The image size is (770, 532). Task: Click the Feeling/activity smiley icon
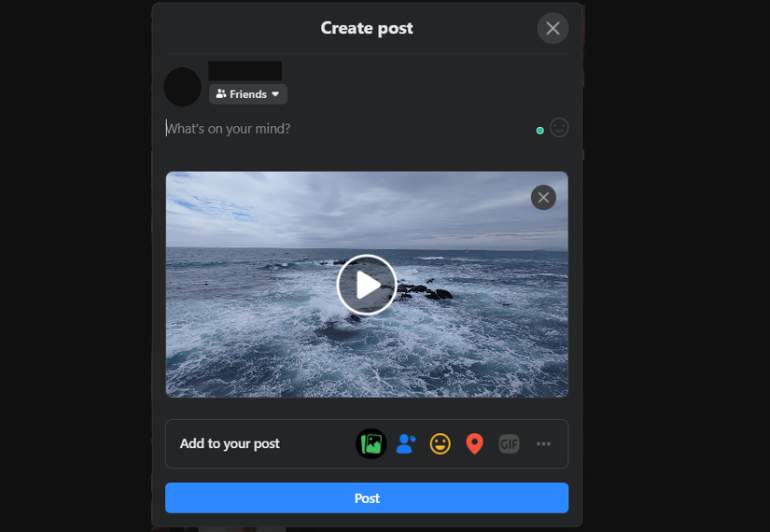point(440,443)
